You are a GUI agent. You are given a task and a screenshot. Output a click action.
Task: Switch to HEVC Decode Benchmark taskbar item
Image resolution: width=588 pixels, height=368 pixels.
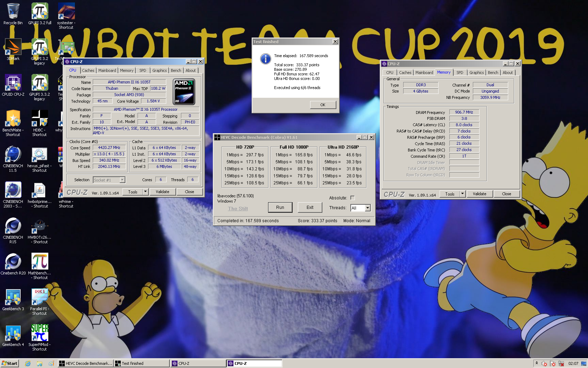point(85,363)
